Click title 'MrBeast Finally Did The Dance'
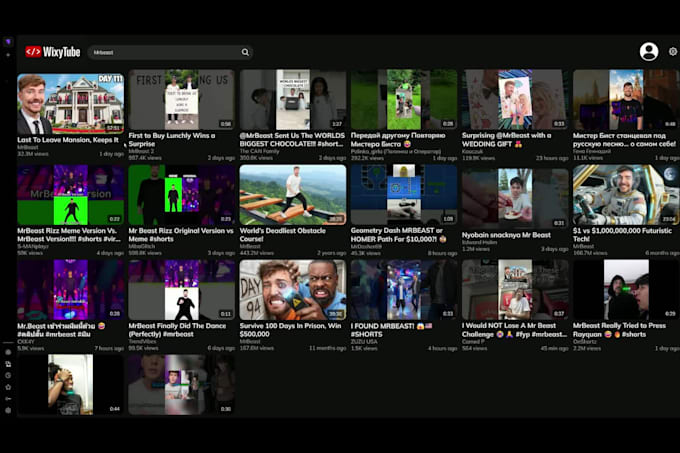The height and width of the screenshot is (453, 680). point(177,329)
